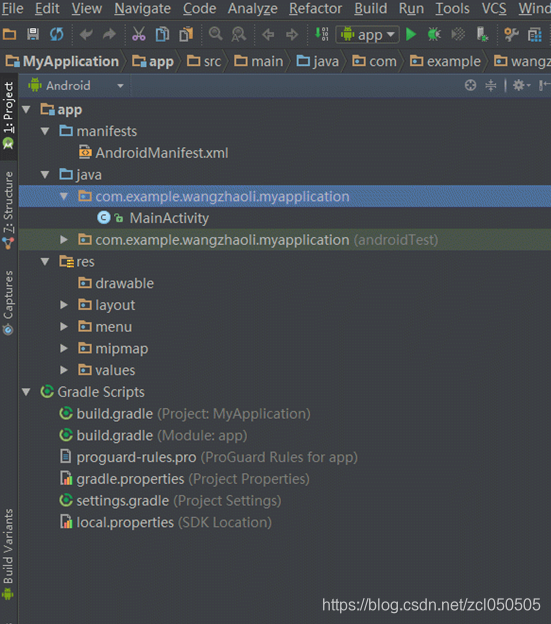Open the Captures side tab
The image size is (551, 624).
[x=8, y=303]
